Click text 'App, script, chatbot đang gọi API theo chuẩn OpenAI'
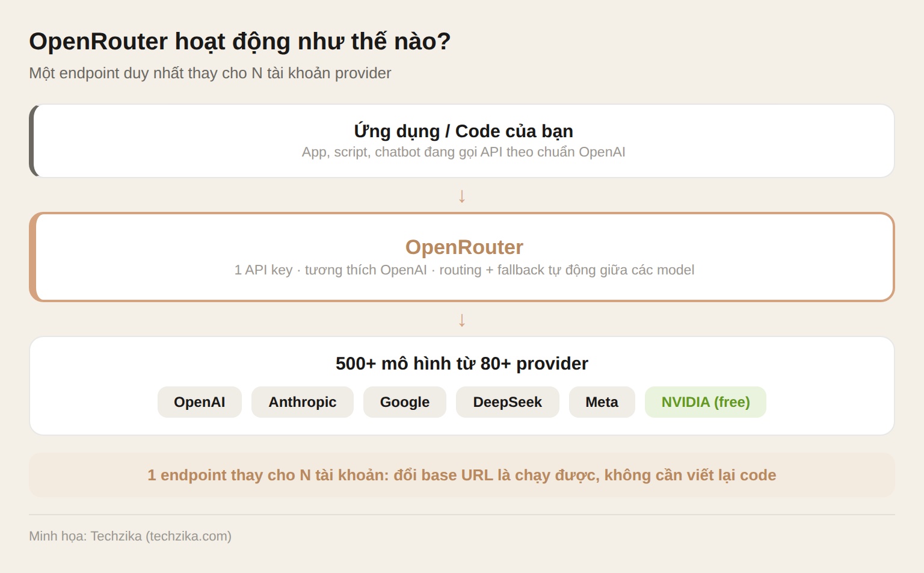The height and width of the screenshot is (573, 924). point(463,152)
